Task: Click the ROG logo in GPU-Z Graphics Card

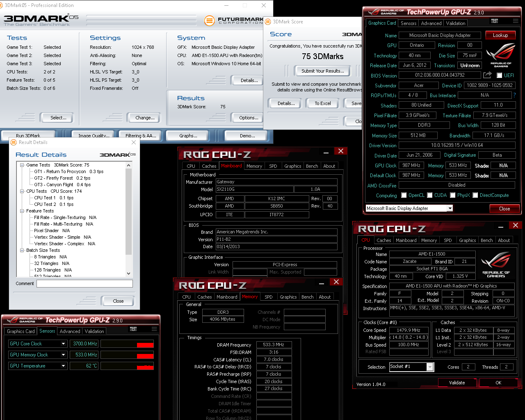Action: [x=501, y=56]
